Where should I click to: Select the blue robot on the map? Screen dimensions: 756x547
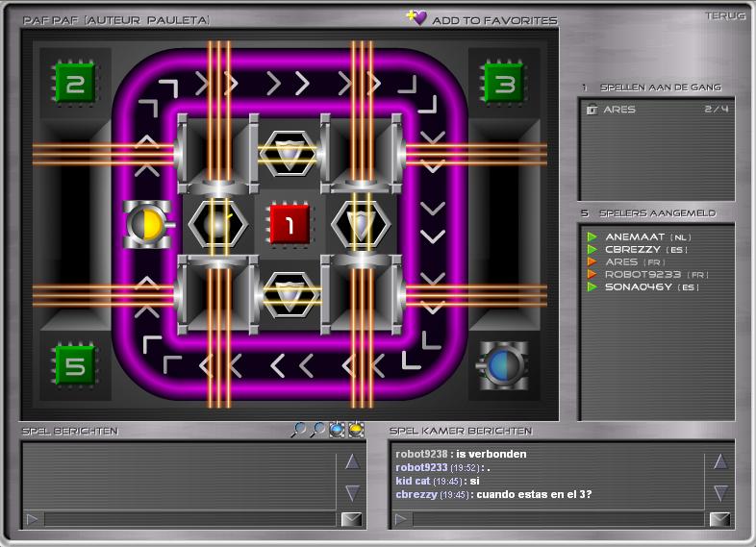coord(503,366)
